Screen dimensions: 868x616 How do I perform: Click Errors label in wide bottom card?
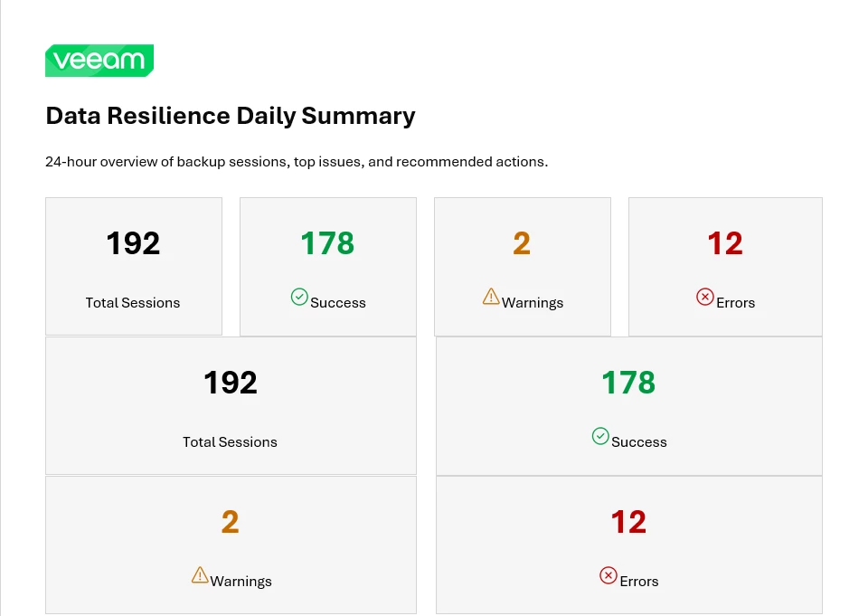[x=639, y=581]
